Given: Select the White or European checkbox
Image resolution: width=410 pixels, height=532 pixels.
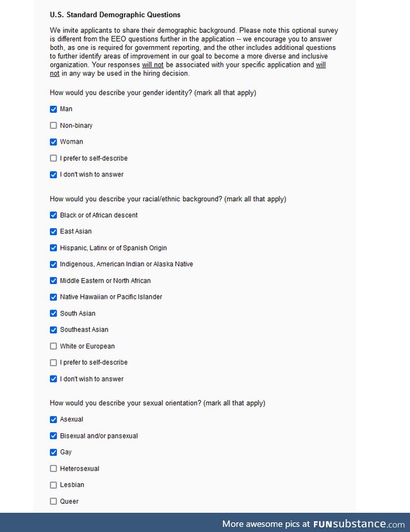Looking at the screenshot, I should click(53, 346).
